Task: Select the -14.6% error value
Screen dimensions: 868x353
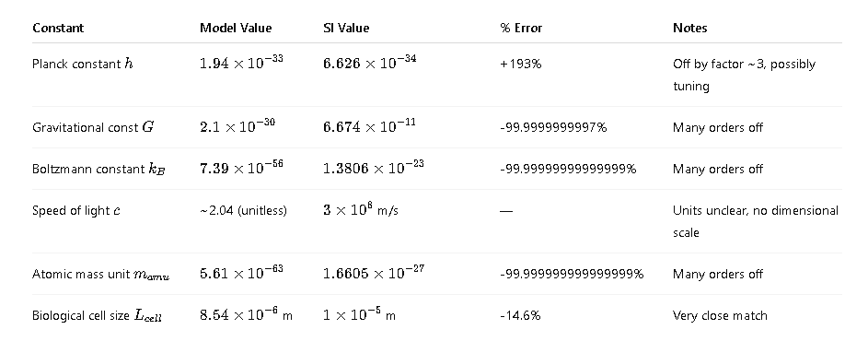Action: 520,316
